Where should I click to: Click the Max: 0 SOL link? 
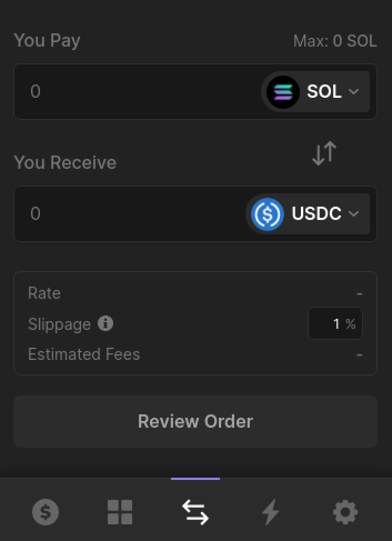335,41
